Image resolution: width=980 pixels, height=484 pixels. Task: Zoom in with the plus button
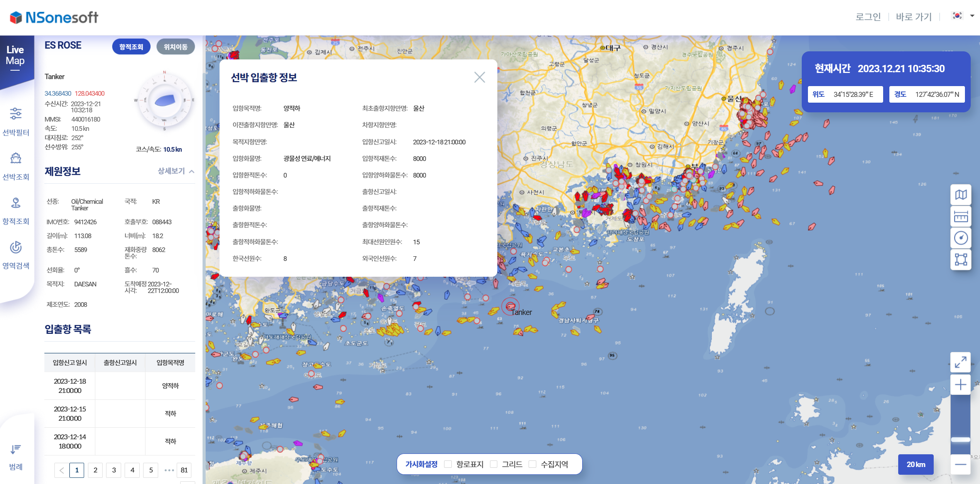(x=961, y=384)
